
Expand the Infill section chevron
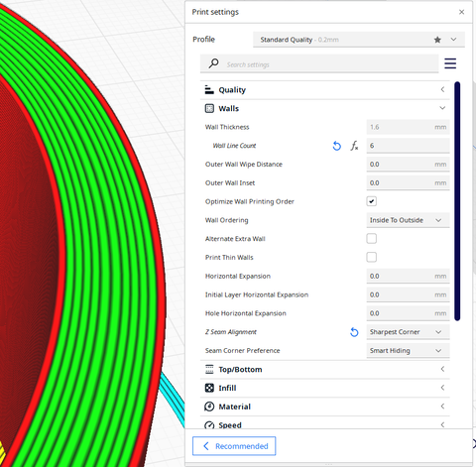click(x=442, y=388)
